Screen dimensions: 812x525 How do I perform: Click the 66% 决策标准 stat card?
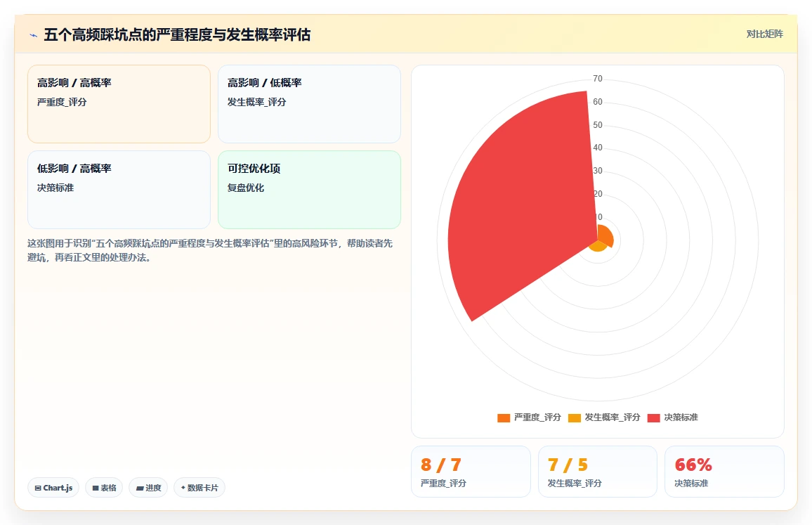click(x=724, y=472)
